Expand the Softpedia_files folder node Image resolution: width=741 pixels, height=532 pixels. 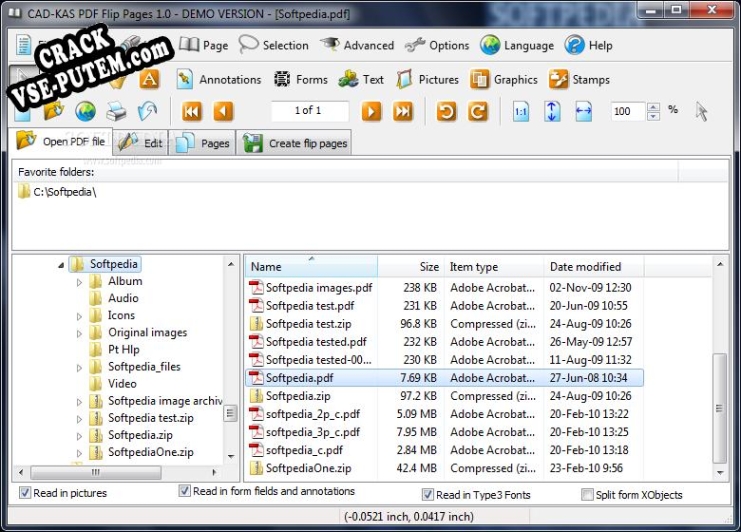point(80,367)
